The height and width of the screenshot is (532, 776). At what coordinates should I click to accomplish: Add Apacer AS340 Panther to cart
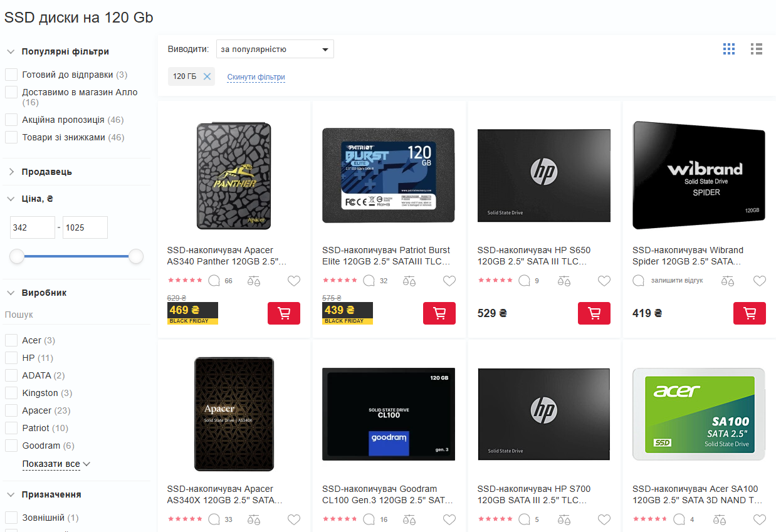[x=284, y=313]
